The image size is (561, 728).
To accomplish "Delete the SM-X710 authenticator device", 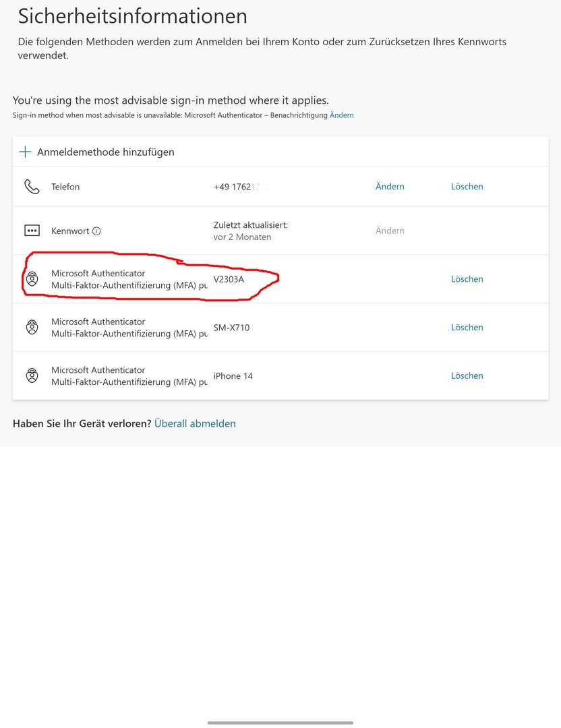I will [467, 328].
